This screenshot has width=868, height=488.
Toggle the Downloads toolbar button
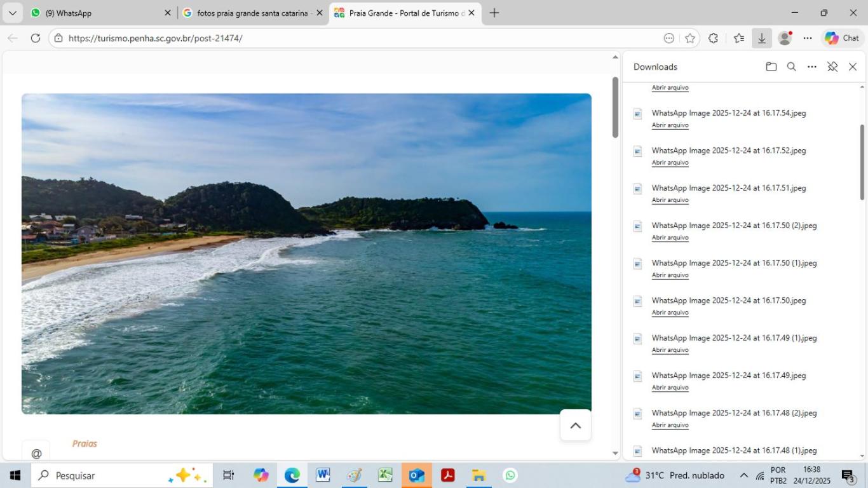click(x=761, y=38)
